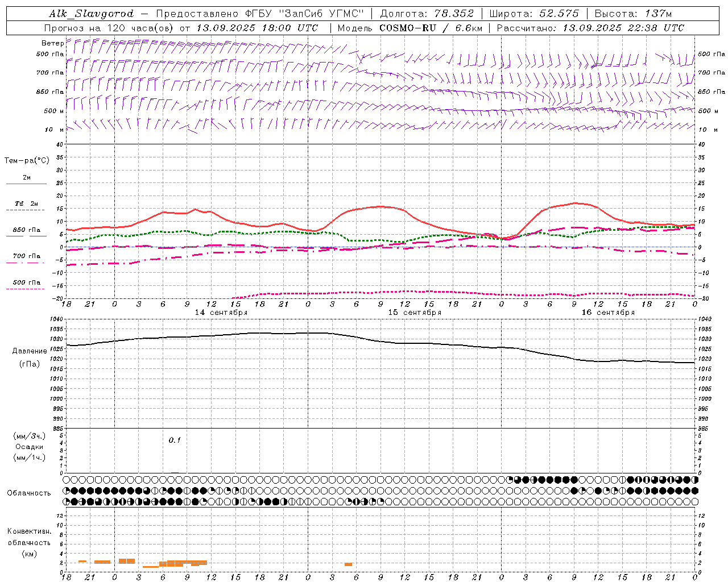Viewport: 728px width, 582px height.
Task: Select the 500 м wind level label on left
Action: point(53,111)
